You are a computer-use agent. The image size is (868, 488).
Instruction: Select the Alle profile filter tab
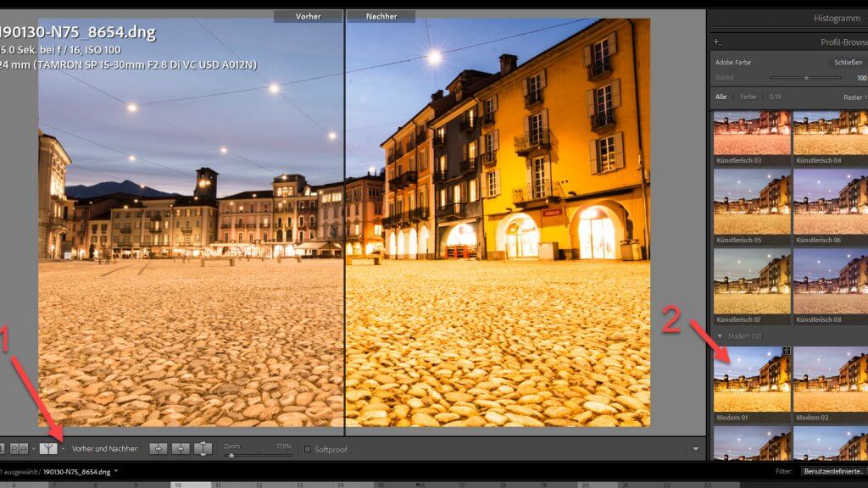point(721,97)
